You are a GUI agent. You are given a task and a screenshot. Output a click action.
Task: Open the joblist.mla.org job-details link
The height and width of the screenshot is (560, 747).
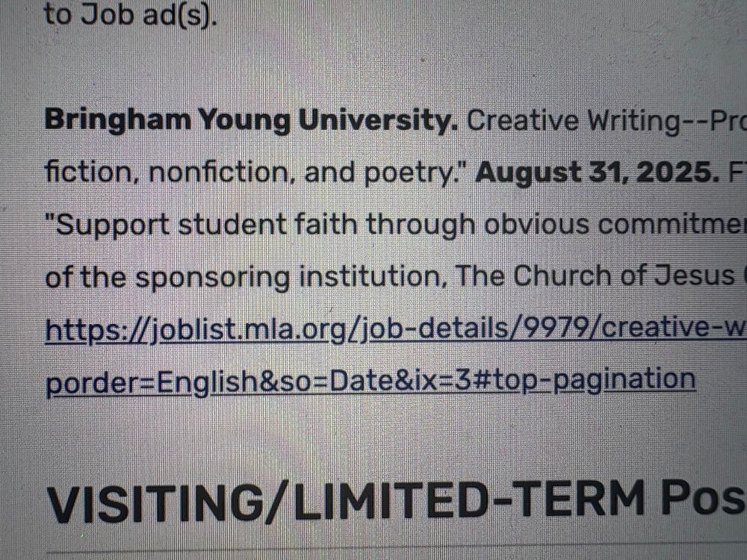[395, 329]
